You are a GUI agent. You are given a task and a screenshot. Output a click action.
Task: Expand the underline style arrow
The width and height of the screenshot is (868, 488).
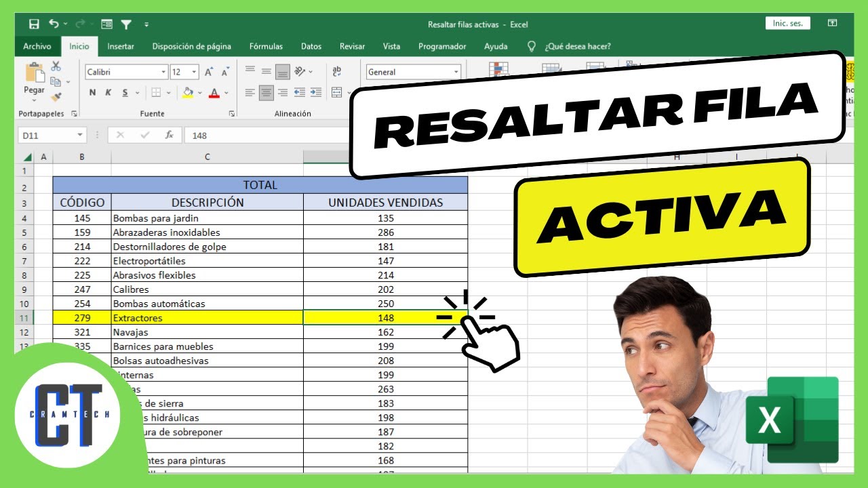tap(137, 93)
